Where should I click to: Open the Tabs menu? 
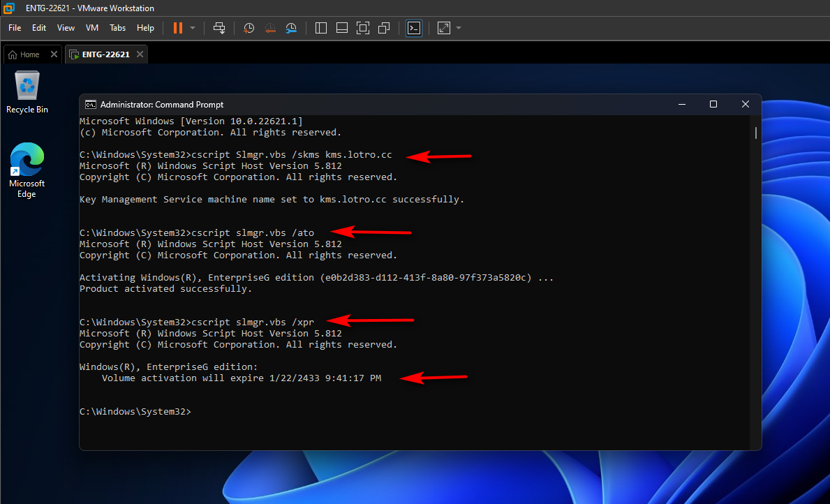point(117,28)
